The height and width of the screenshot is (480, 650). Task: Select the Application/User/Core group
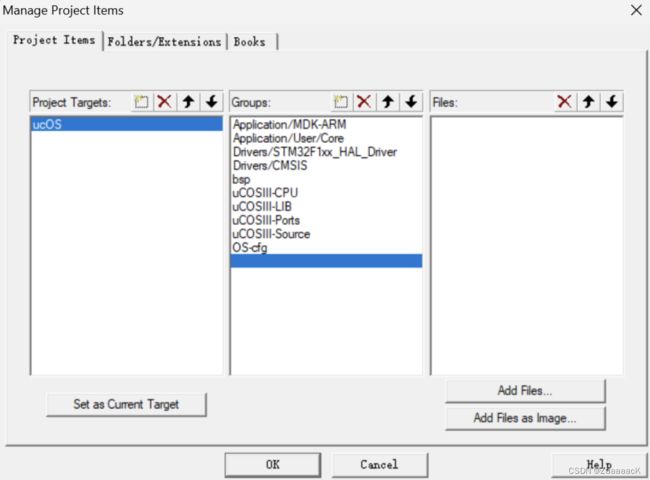pos(326,138)
